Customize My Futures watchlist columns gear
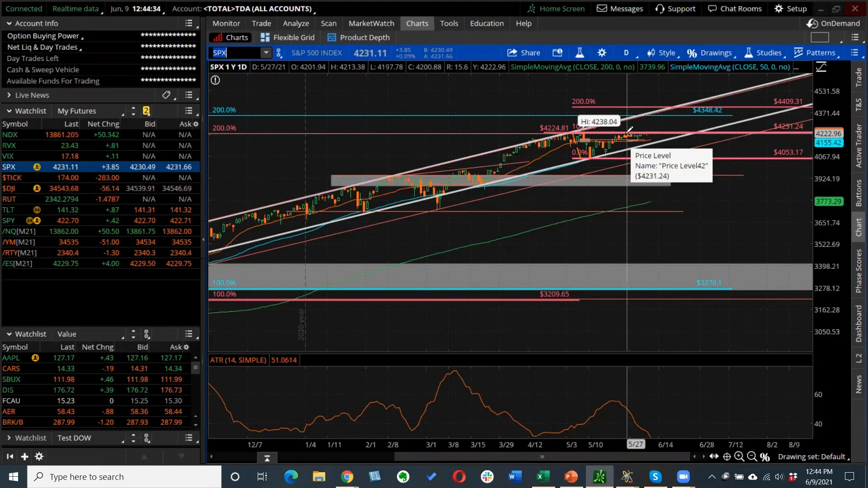 (x=196, y=124)
